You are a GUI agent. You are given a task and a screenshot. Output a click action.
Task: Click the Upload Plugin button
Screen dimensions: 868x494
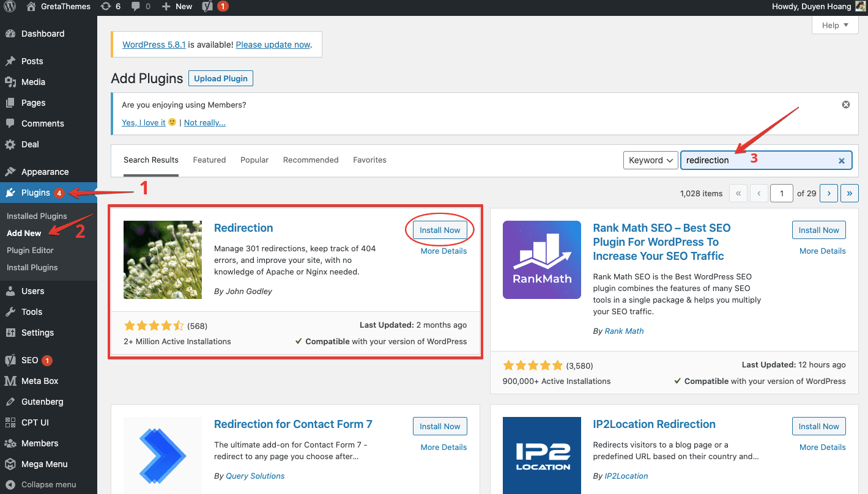point(221,78)
